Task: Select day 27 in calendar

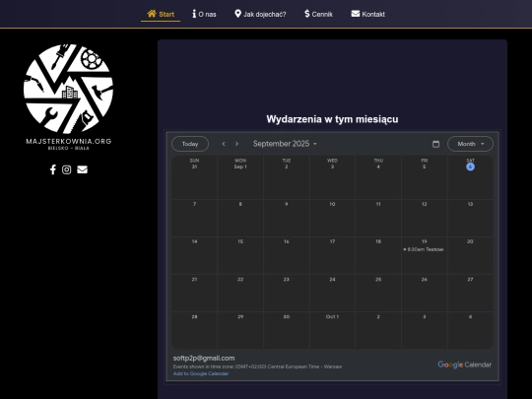Action: tap(470, 279)
